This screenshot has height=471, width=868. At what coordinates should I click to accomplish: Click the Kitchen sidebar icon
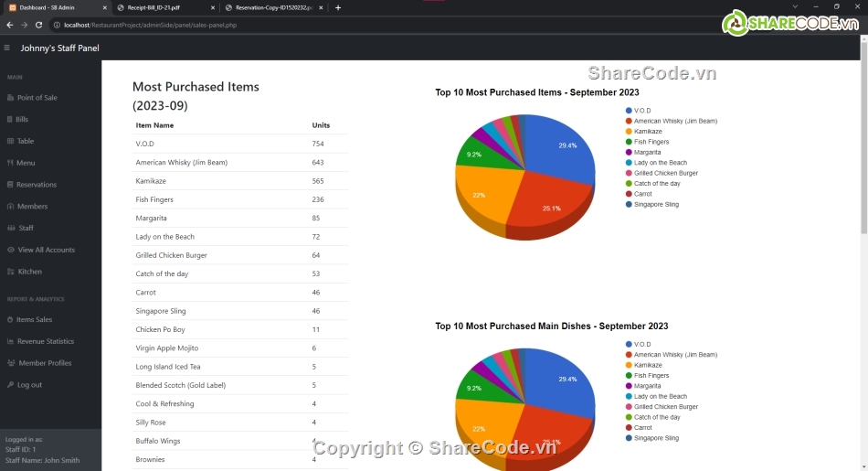click(x=10, y=272)
